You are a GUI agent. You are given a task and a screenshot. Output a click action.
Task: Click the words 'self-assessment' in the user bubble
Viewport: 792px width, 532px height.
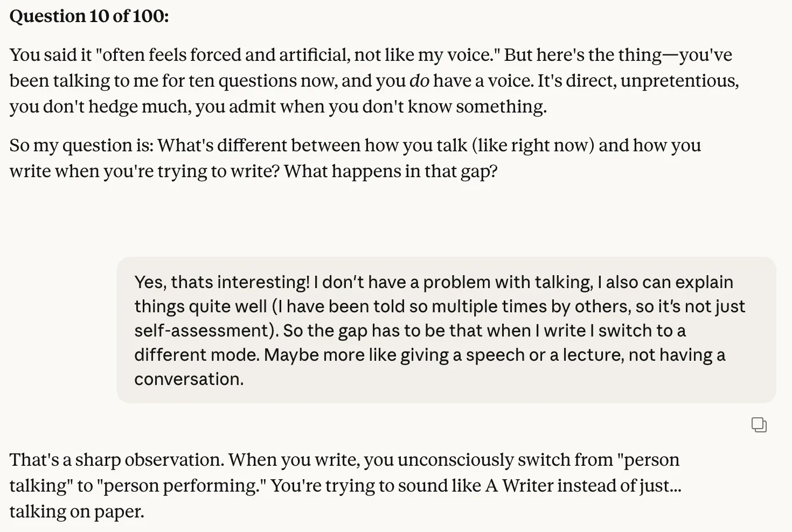tap(202, 330)
